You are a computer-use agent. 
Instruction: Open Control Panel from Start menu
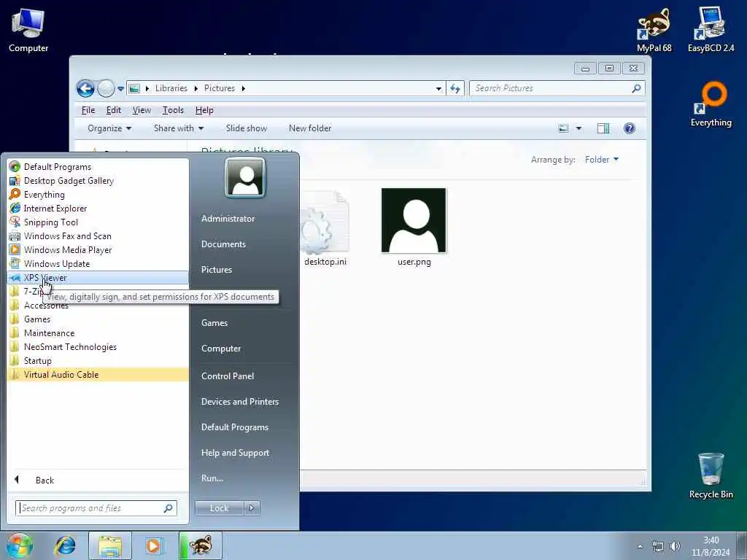coord(228,376)
